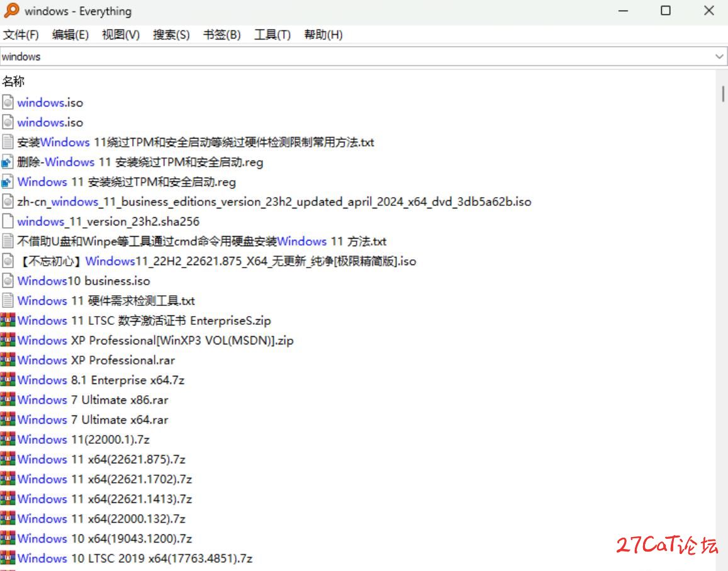Open the 视图(V) menu
This screenshot has width=728, height=571.
[121, 35]
